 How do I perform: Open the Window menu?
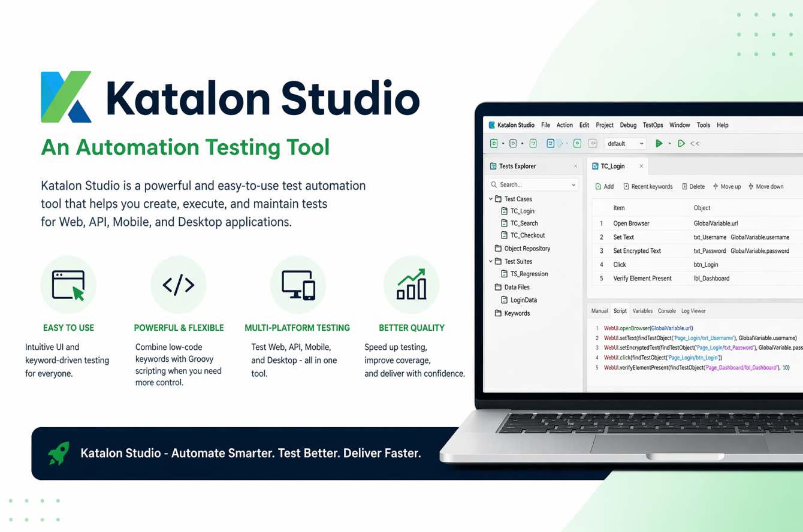(x=680, y=125)
